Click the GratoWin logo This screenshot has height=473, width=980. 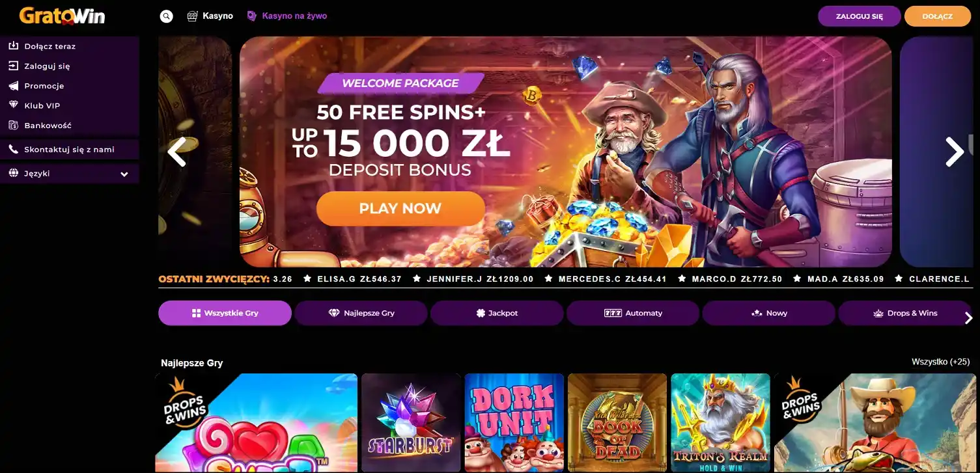(62, 16)
